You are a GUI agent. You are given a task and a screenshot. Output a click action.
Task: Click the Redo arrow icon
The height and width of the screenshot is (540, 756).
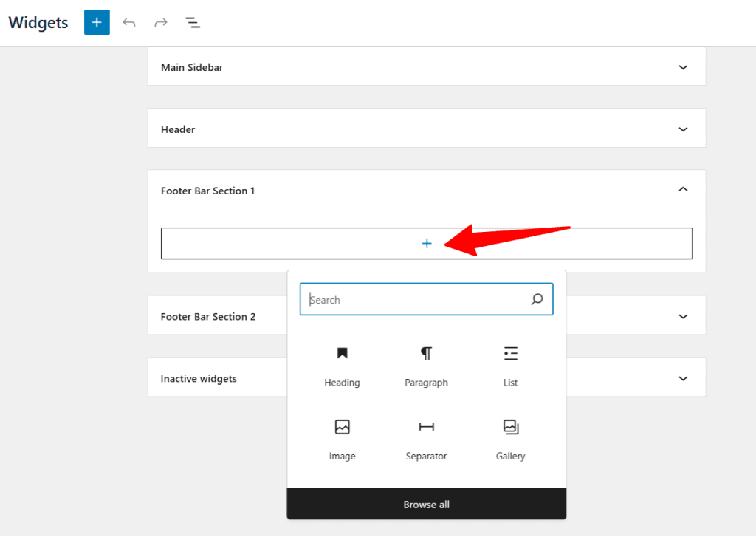coord(160,23)
